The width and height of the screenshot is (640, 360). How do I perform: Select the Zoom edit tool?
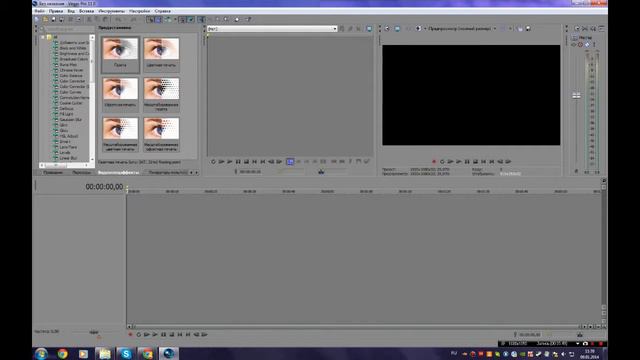click(x=225, y=19)
